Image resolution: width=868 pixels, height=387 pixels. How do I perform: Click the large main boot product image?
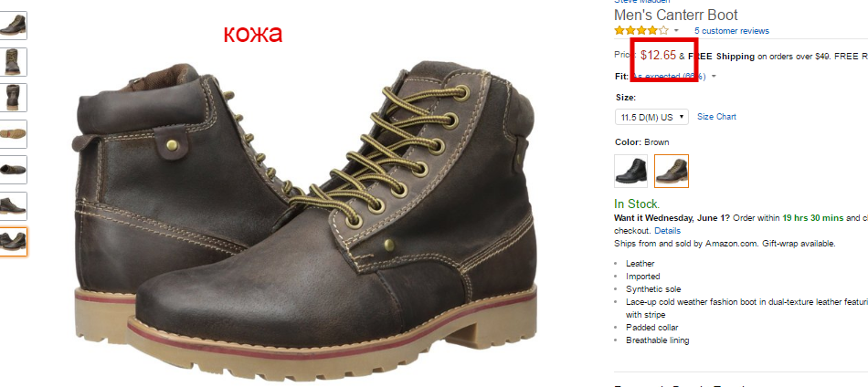click(x=306, y=210)
